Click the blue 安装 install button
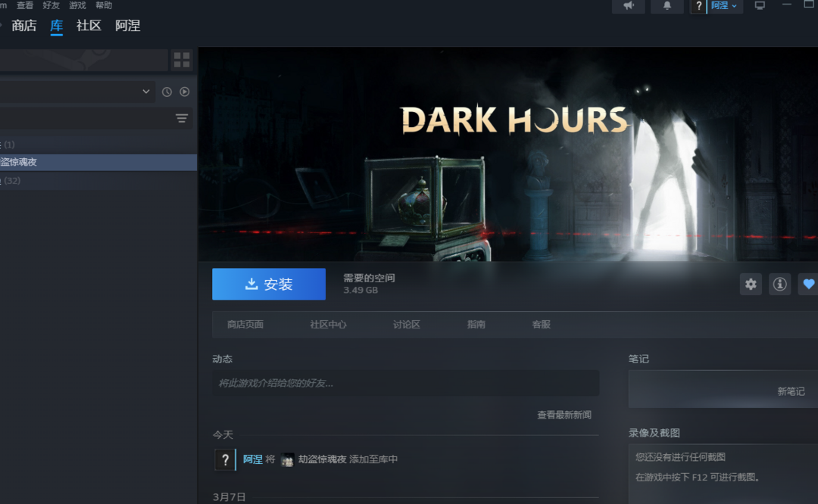This screenshot has height=504, width=818. pos(269,284)
